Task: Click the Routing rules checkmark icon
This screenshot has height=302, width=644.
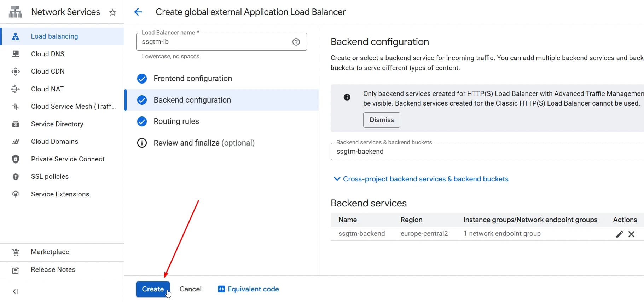Action: (142, 121)
